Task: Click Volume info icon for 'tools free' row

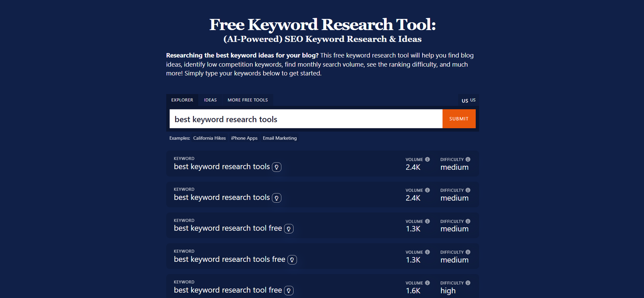Action: tap(427, 252)
